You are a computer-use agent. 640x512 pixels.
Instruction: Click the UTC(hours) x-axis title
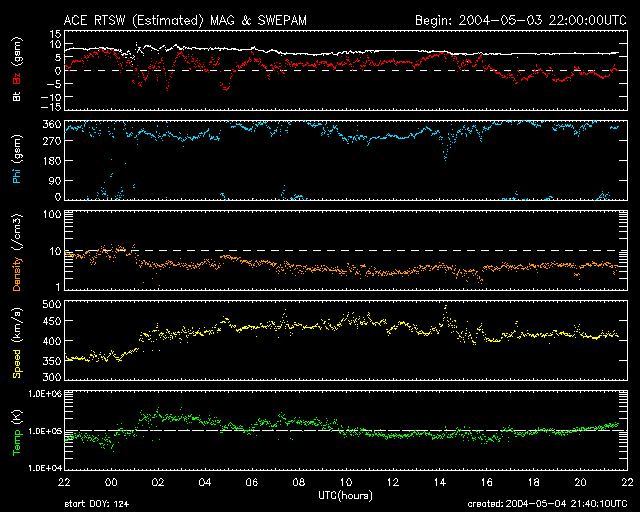(345, 496)
